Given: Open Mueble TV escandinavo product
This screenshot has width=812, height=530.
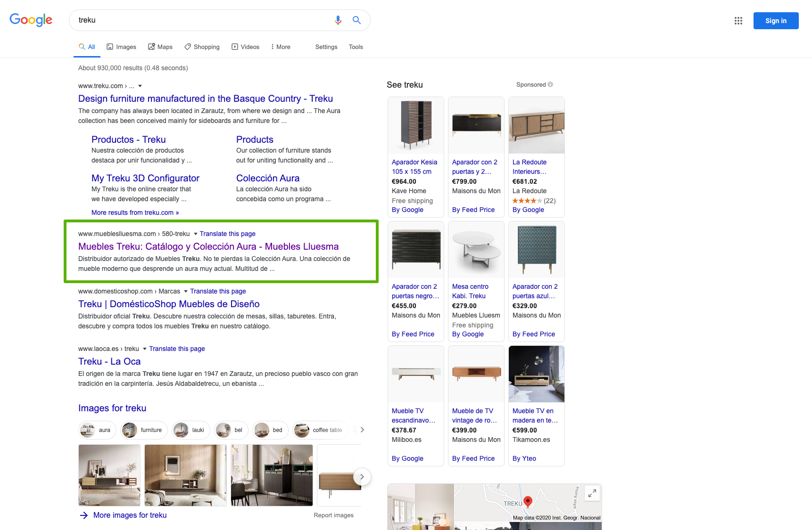Looking at the screenshot, I should pyautogui.click(x=414, y=416).
